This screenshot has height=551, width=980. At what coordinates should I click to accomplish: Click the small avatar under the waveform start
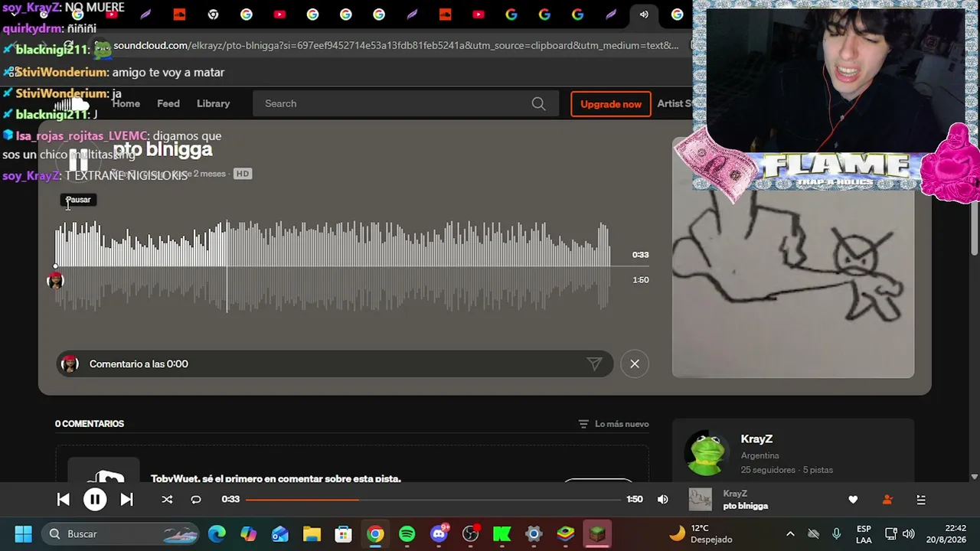tap(55, 281)
